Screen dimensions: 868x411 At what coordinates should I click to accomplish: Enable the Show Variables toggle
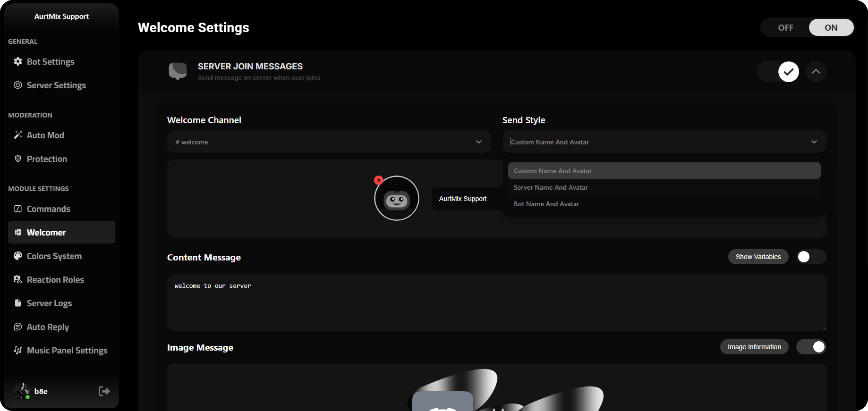pyautogui.click(x=810, y=257)
